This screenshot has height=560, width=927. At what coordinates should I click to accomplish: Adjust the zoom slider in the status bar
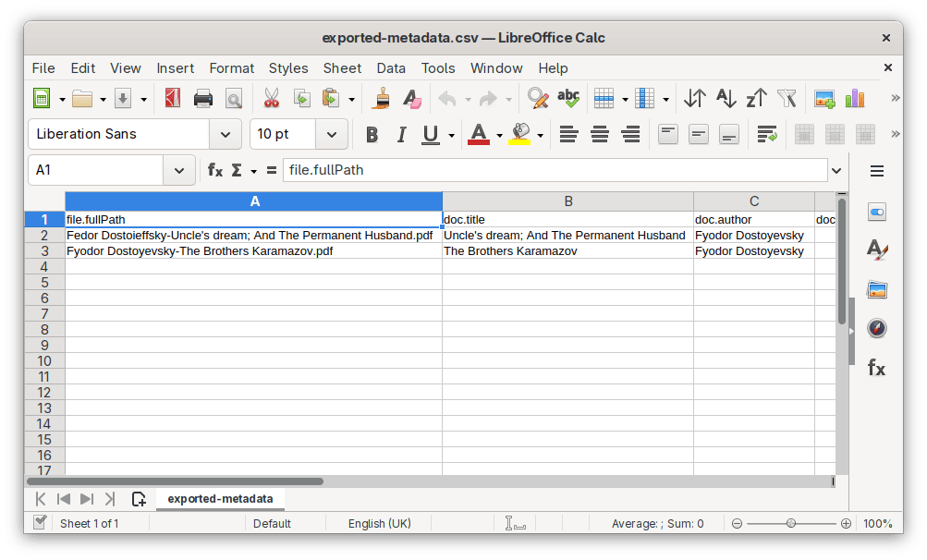pyautogui.click(x=790, y=523)
